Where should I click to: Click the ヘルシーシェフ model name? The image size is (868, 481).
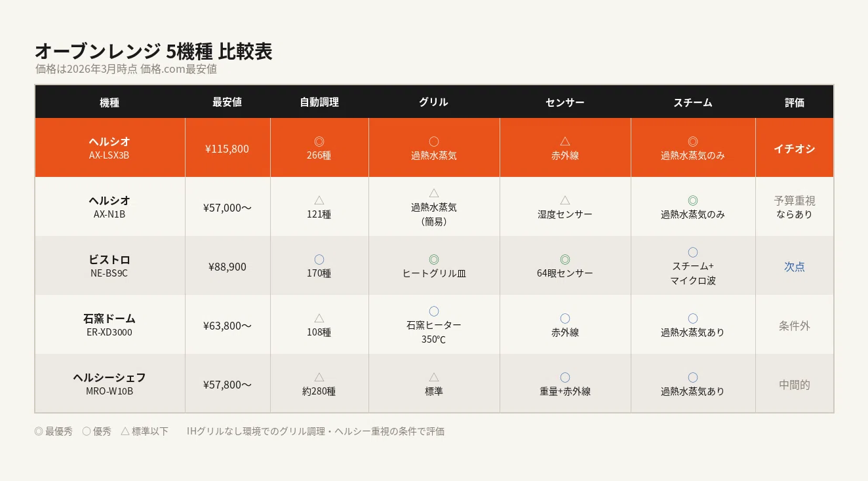[109, 377]
